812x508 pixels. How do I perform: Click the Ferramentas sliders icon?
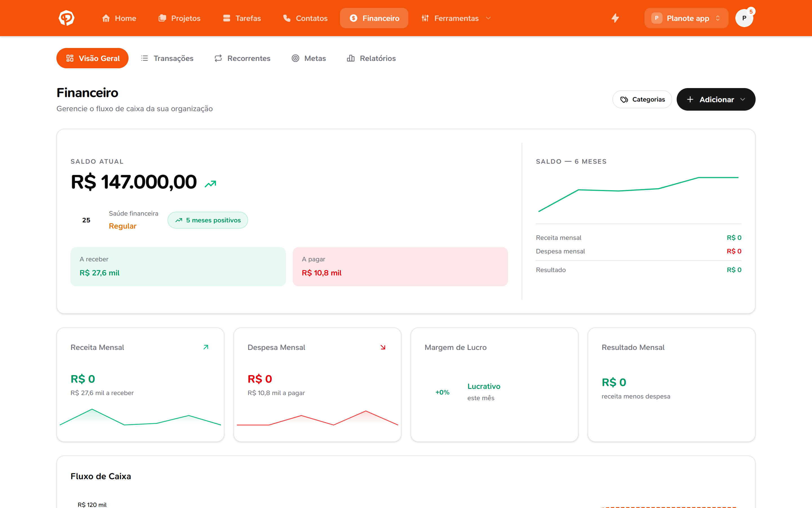[x=425, y=18]
